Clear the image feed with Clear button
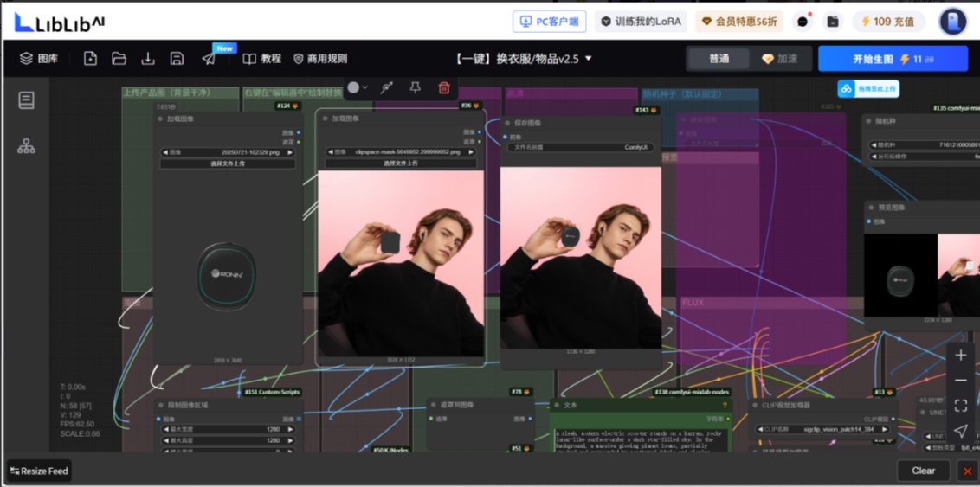Viewport: 980px width, 487px height. [x=923, y=471]
